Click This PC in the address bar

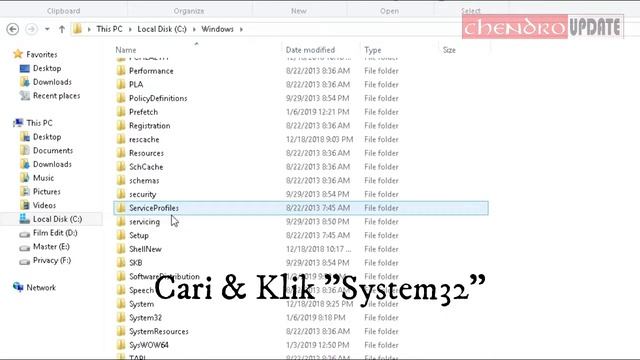point(109,29)
